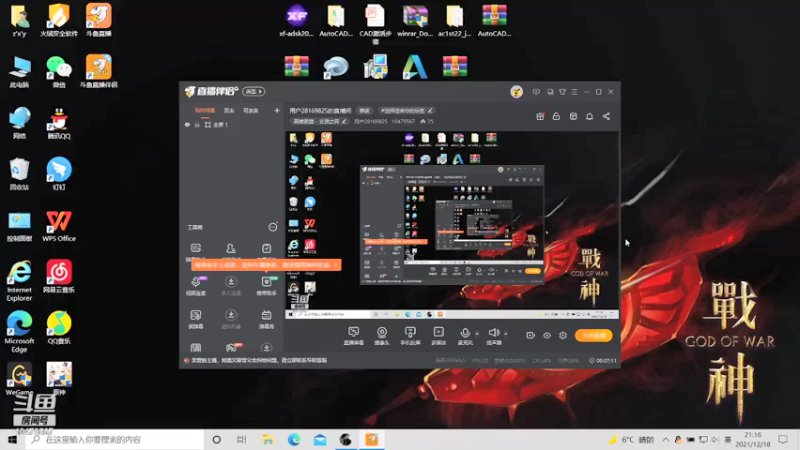The width and height of the screenshot is (800, 450).
Task: Open the teleprompter tool icon
Action: click(196, 318)
